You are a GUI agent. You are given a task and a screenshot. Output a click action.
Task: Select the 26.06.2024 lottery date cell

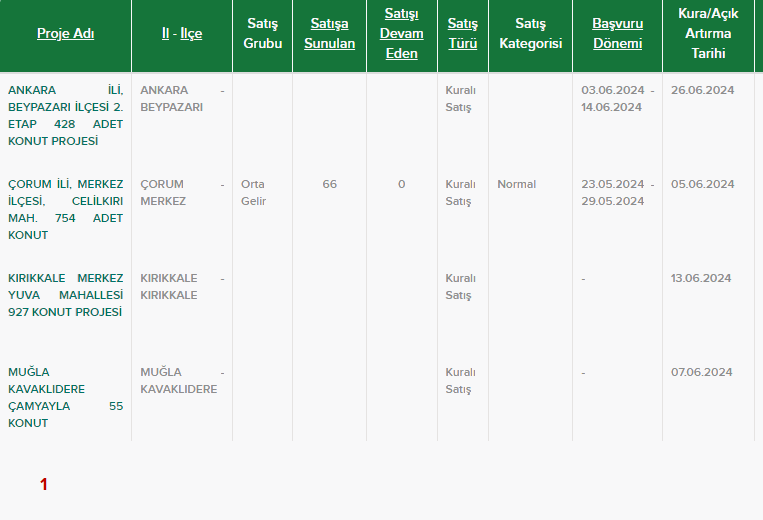pyautogui.click(x=702, y=90)
